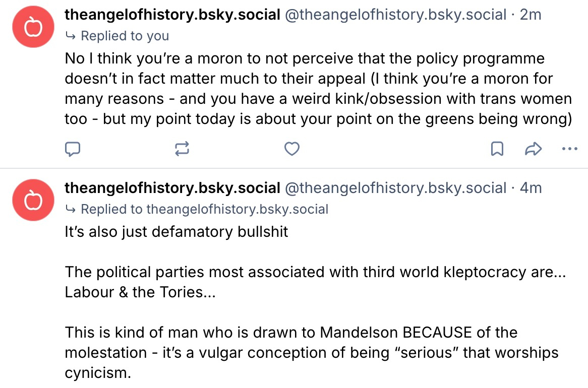
Task: Open the "4m" timestamp link
Action: pyautogui.click(x=530, y=188)
